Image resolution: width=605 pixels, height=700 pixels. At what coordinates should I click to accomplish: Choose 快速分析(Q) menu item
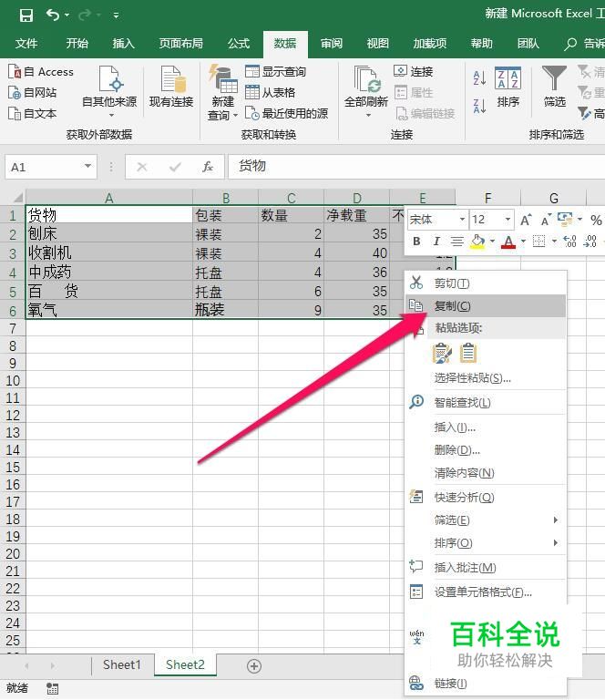point(486,498)
